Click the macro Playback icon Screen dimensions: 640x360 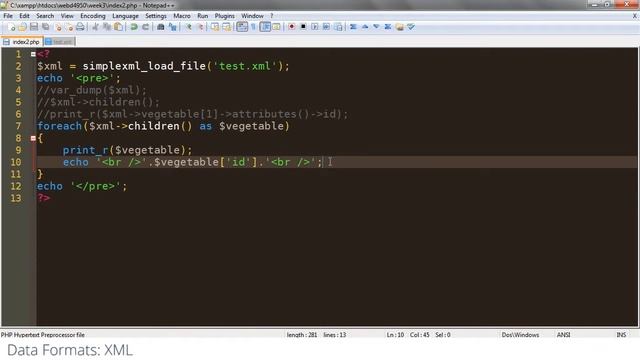(x=315, y=27)
